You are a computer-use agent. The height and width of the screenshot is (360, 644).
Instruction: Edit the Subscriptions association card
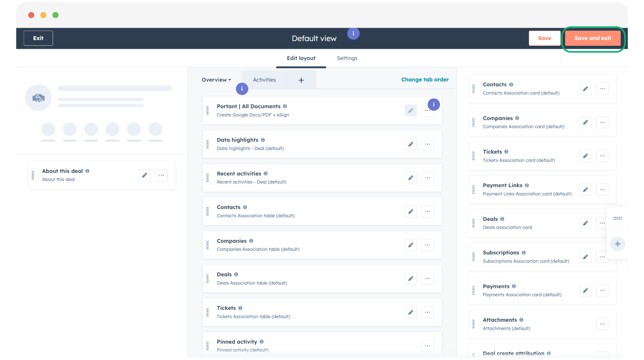click(x=585, y=257)
